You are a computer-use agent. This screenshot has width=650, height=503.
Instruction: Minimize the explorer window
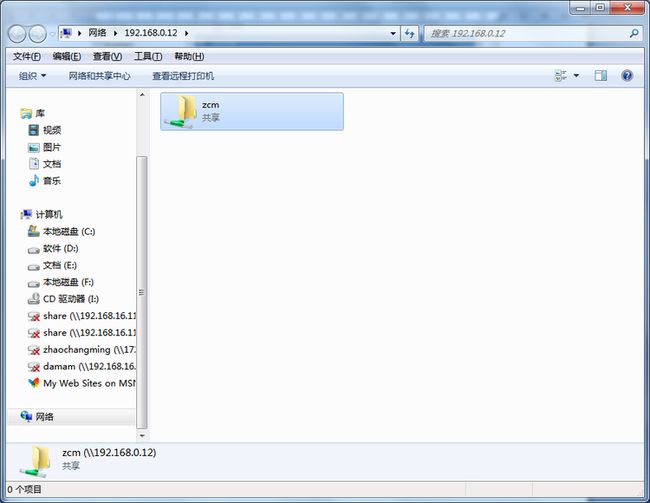click(580, 7)
